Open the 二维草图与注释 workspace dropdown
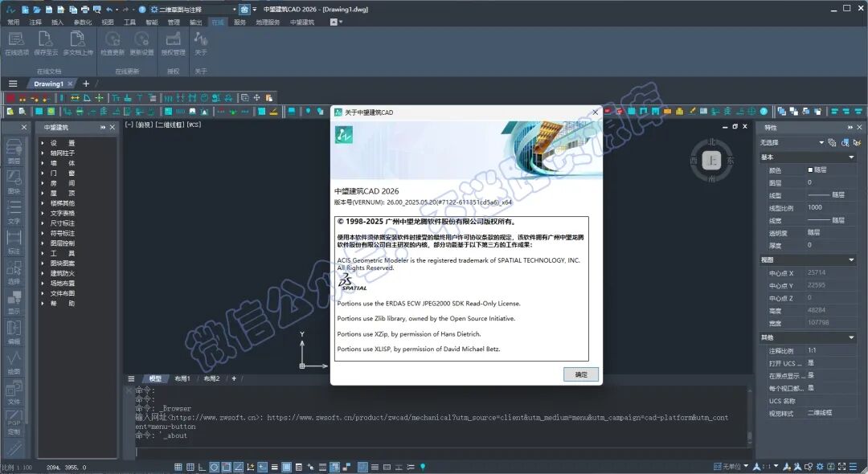 (194, 10)
